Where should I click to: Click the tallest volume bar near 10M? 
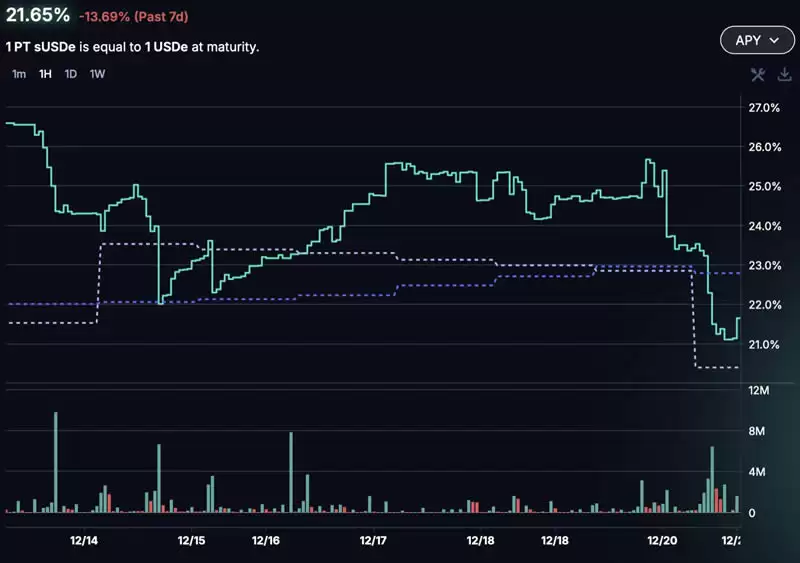[x=55, y=460]
